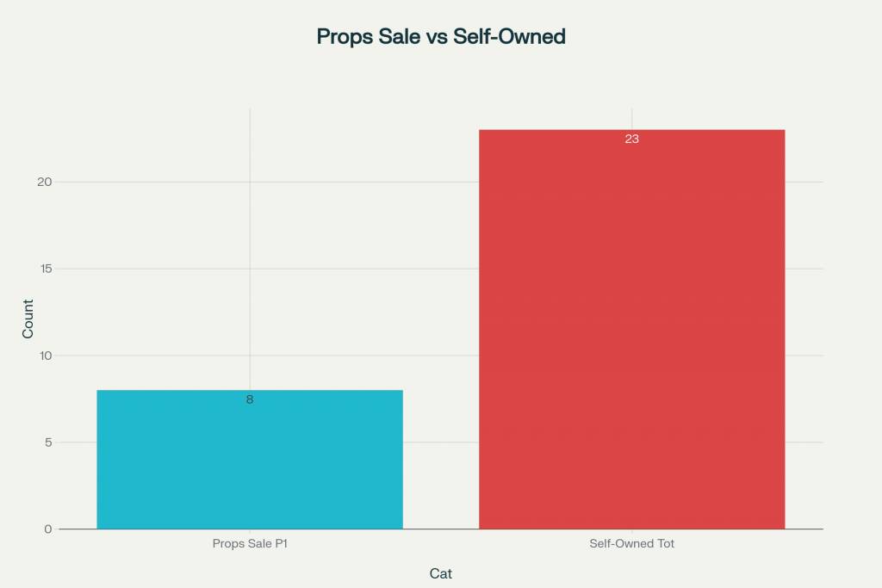Click the teal Props Sale P1 bar
This screenshot has height=588, width=882.
pos(250,459)
